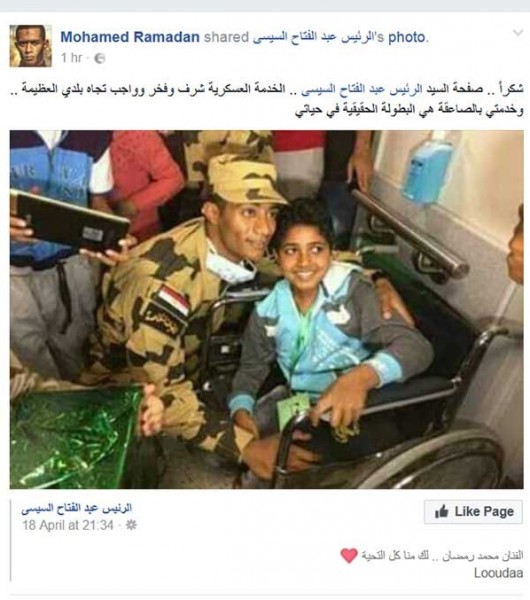Click the post text line starting وخدمتي بالصاعقة
The height and width of the screenshot is (600, 530).
pos(409,110)
